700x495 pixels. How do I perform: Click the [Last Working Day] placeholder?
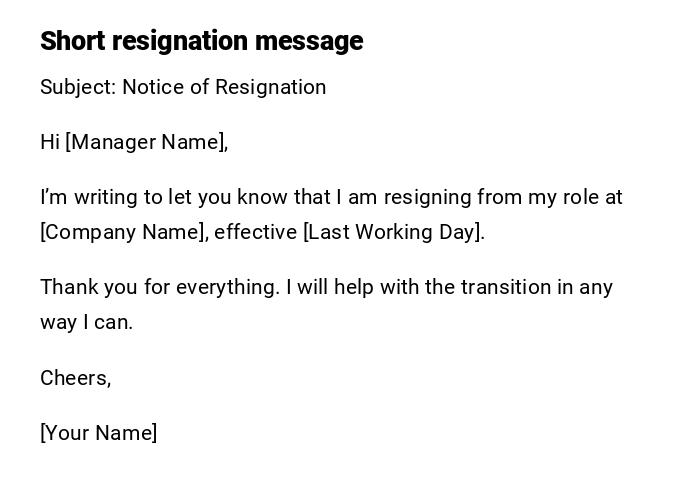(x=393, y=232)
